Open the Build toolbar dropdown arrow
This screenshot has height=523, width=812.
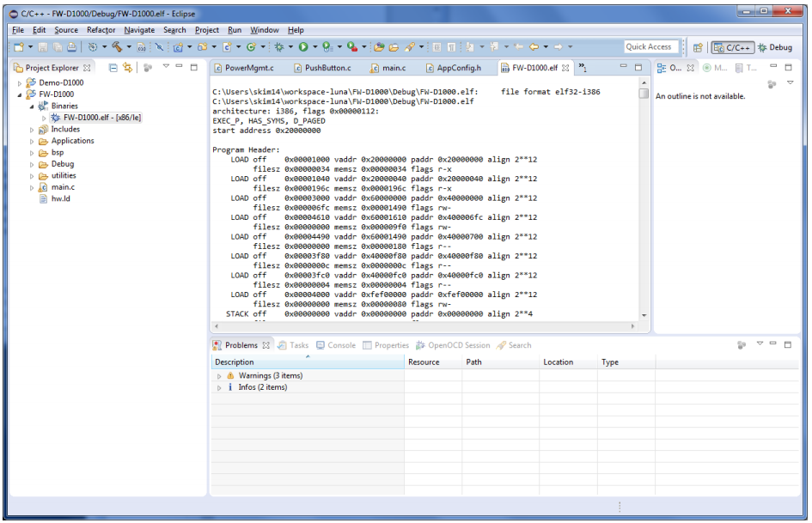[129, 47]
